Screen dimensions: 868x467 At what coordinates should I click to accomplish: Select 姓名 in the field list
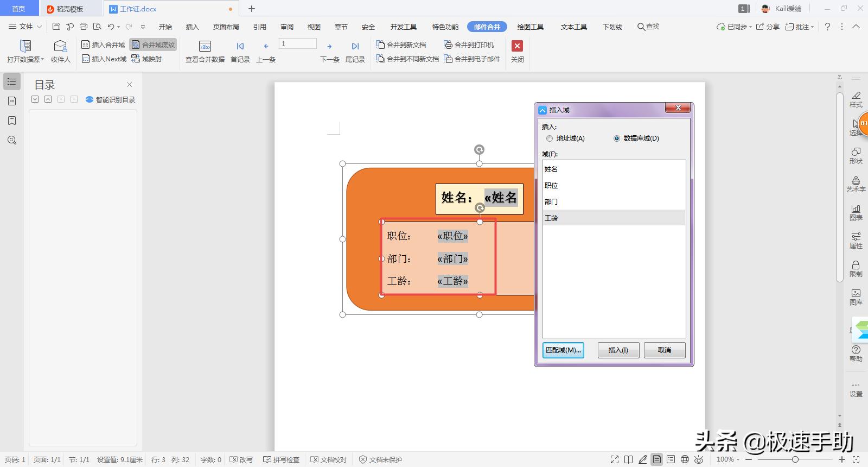[614, 169]
